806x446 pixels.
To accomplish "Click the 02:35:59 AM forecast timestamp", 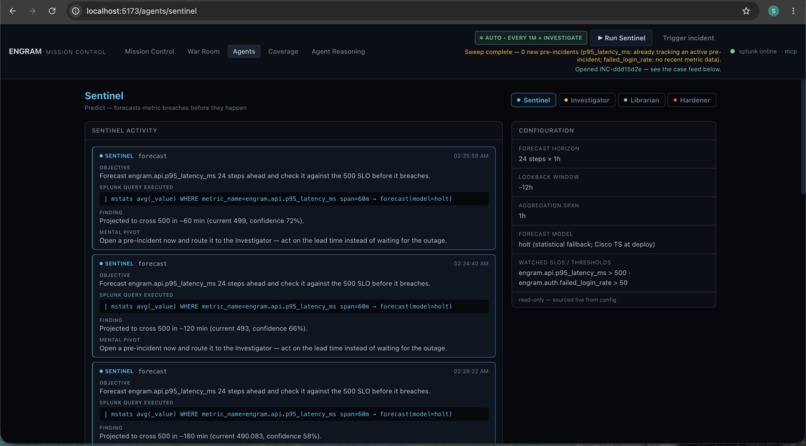I will tap(471, 156).
